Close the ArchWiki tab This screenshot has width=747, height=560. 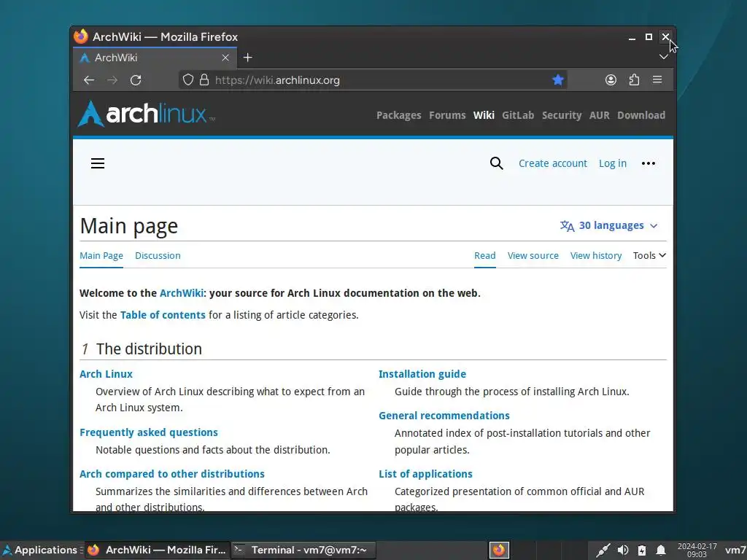(x=225, y=58)
